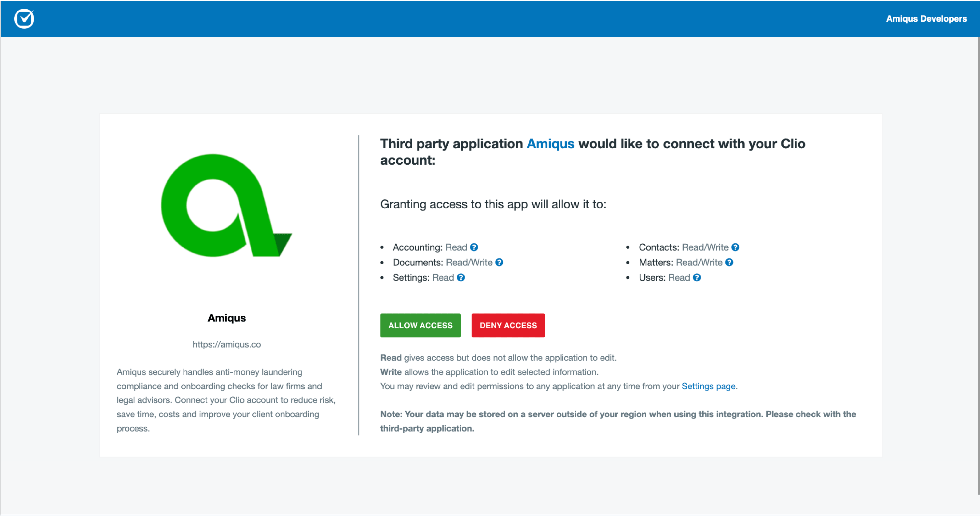Click the help icon next to Matters: Read/Write
The image size is (980, 517).
click(x=729, y=263)
